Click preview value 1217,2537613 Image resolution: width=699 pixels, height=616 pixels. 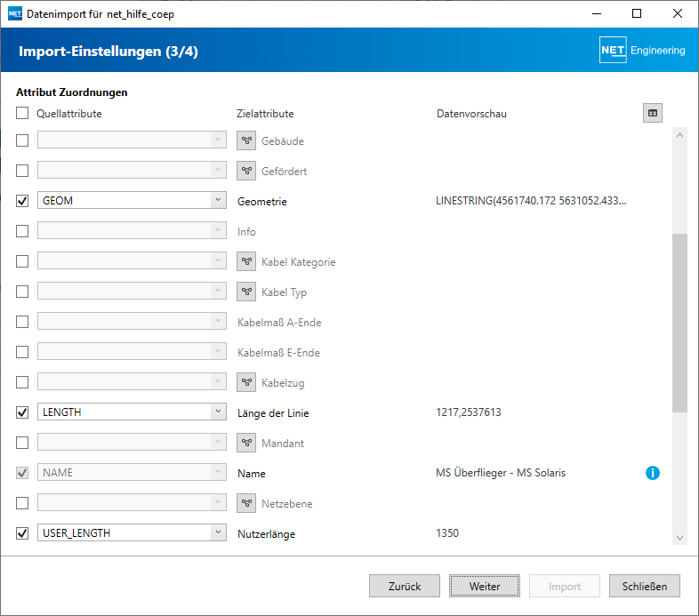pyautogui.click(x=469, y=412)
